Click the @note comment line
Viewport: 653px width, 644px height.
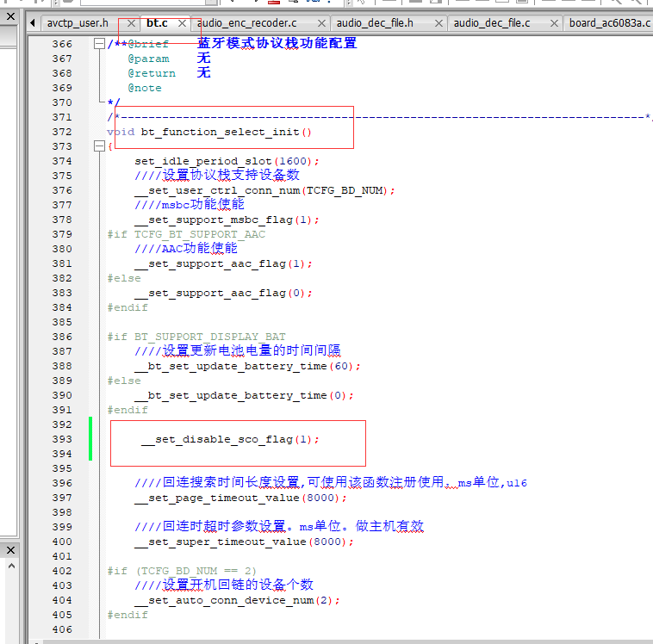[x=145, y=88]
